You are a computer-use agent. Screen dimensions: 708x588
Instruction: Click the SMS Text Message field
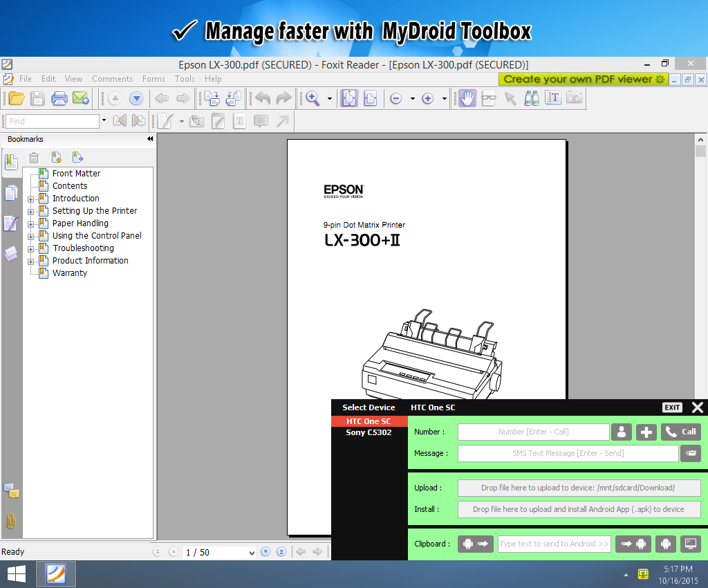(x=568, y=453)
